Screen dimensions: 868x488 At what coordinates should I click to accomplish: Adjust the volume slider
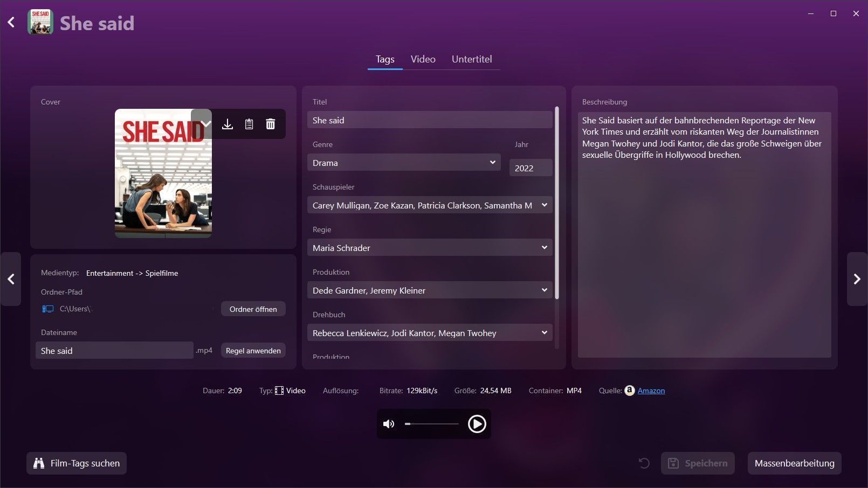pos(431,424)
